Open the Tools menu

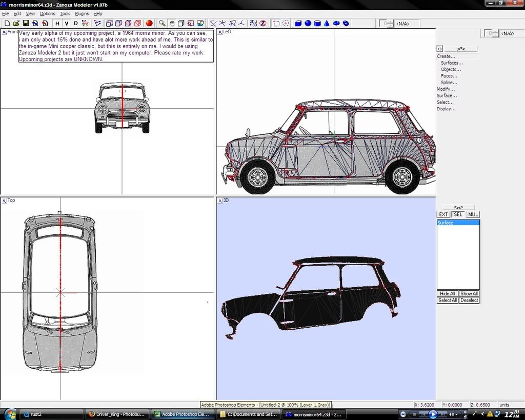(x=65, y=14)
